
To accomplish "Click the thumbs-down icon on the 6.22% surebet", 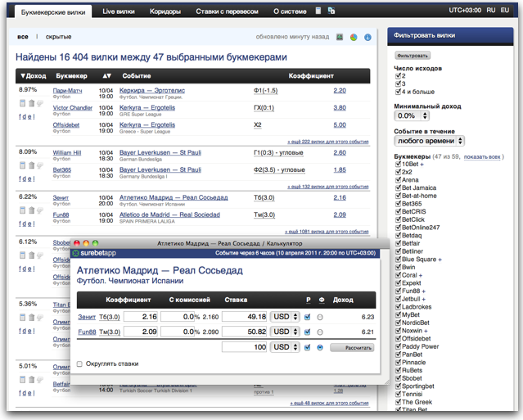I will (x=40, y=210).
